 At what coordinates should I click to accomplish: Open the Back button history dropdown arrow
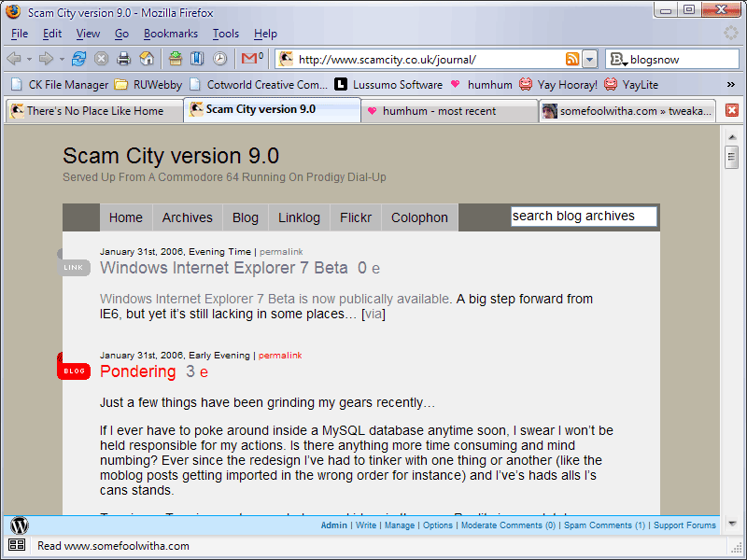(x=29, y=60)
